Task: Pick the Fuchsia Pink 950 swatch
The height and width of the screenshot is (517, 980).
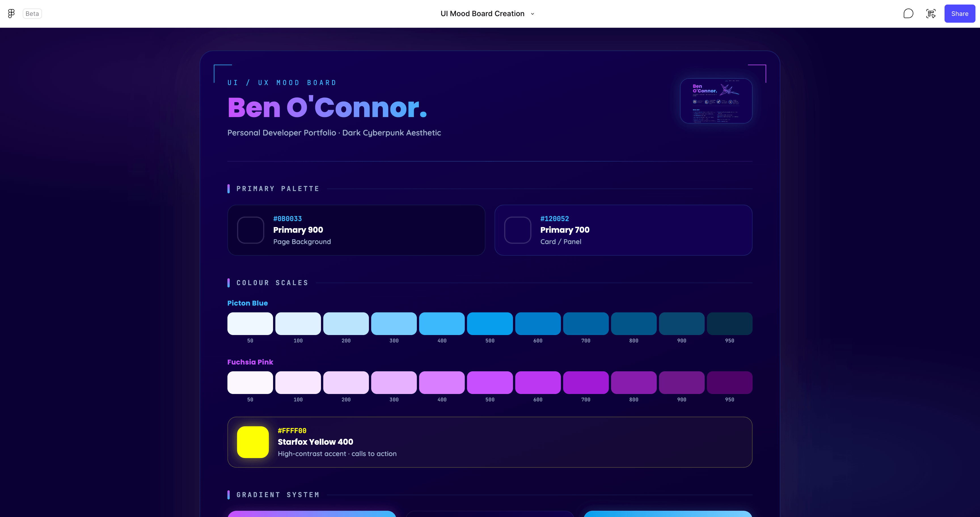Action: (x=730, y=382)
